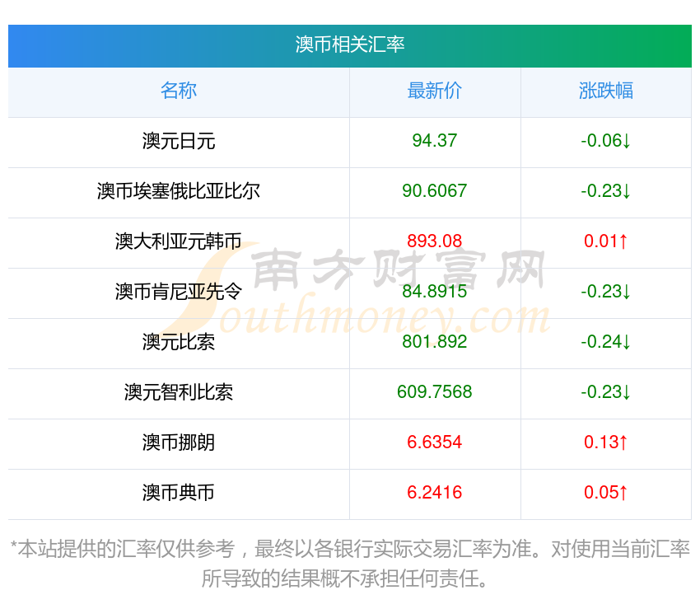Click the 0.05↑ change value
700x604 pixels.
(x=606, y=493)
